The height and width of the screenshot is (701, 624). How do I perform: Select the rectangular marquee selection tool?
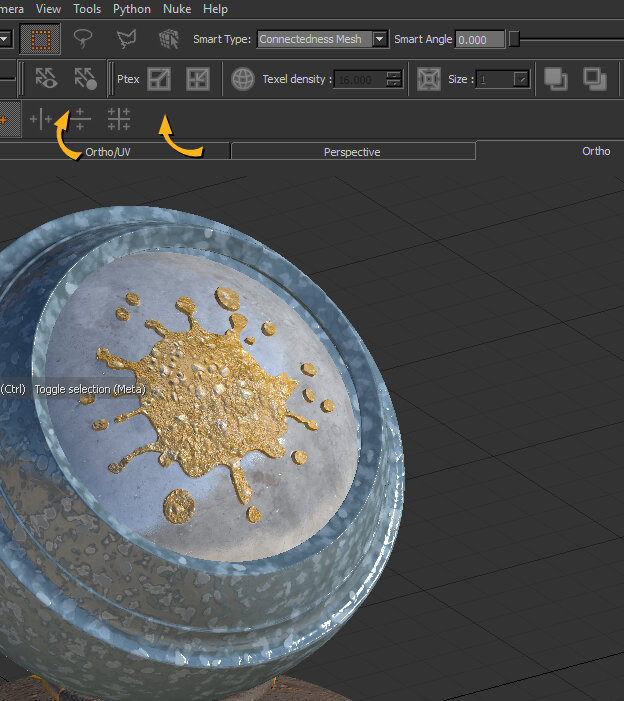tap(42, 39)
